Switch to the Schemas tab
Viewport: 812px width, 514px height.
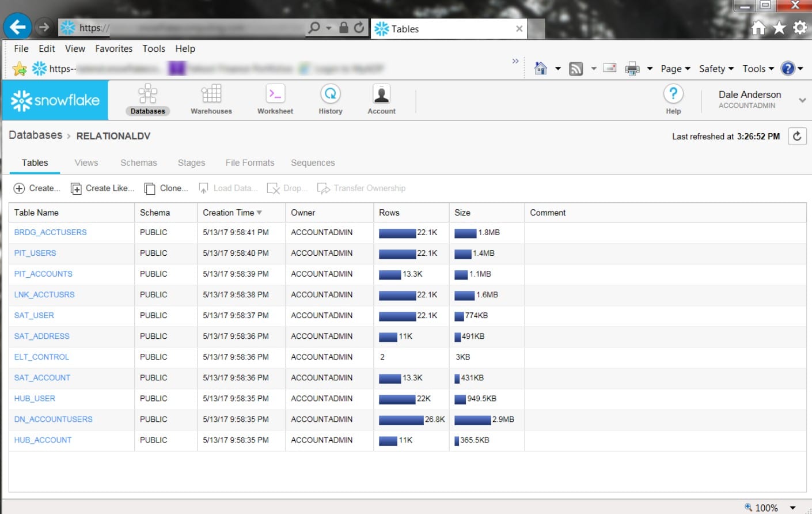pyautogui.click(x=139, y=163)
